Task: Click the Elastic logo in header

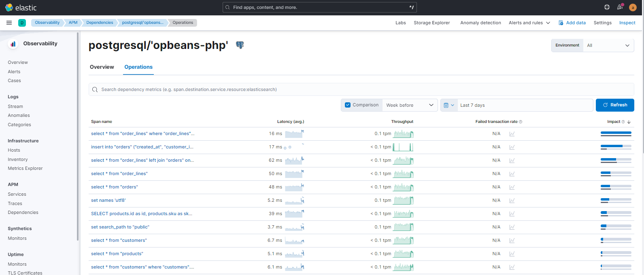Action: click(21, 8)
